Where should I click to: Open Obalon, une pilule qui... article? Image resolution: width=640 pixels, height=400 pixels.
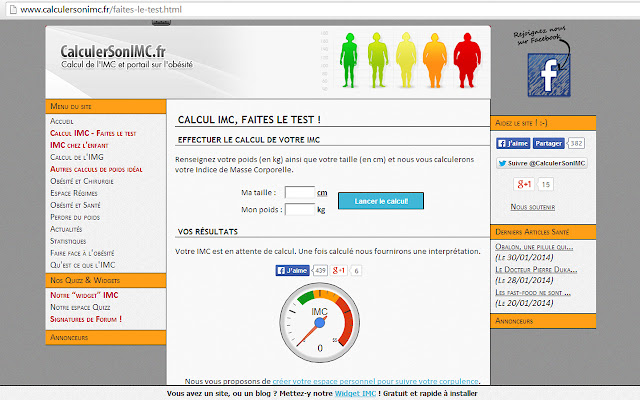(x=534, y=247)
